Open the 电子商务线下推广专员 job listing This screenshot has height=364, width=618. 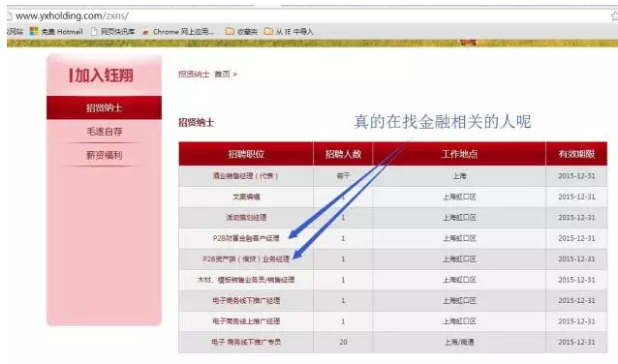coord(246,342)
